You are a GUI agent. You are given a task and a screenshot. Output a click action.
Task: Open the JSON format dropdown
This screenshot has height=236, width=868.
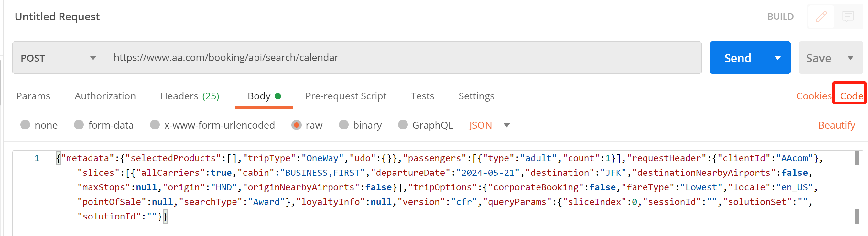click(489, 125)
